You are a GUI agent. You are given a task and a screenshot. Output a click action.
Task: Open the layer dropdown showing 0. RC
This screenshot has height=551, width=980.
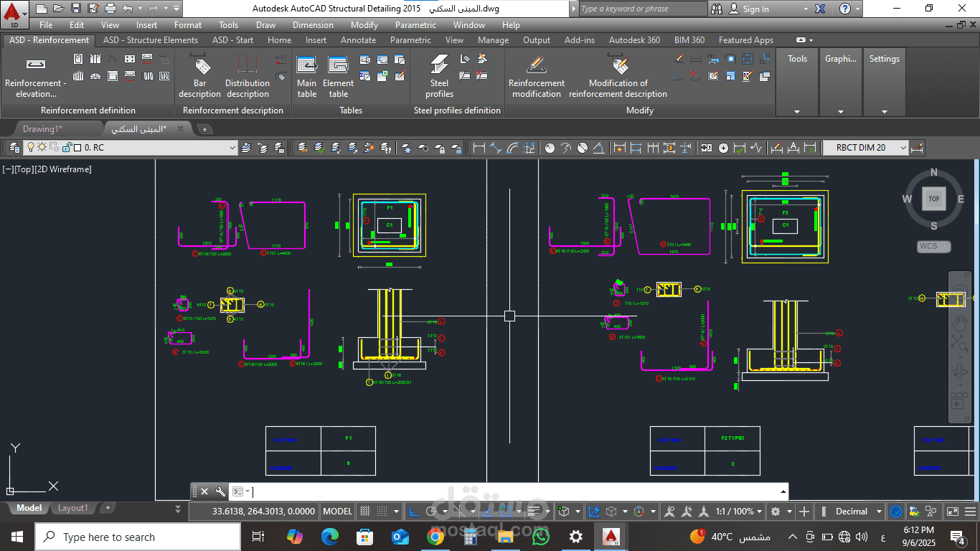coord(232,148)
